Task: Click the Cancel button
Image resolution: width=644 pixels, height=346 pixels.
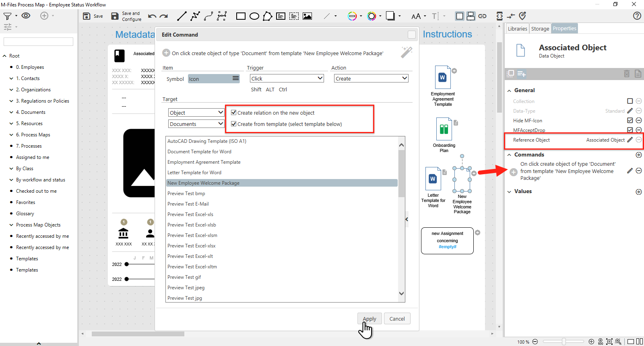Action: [397, 319]
